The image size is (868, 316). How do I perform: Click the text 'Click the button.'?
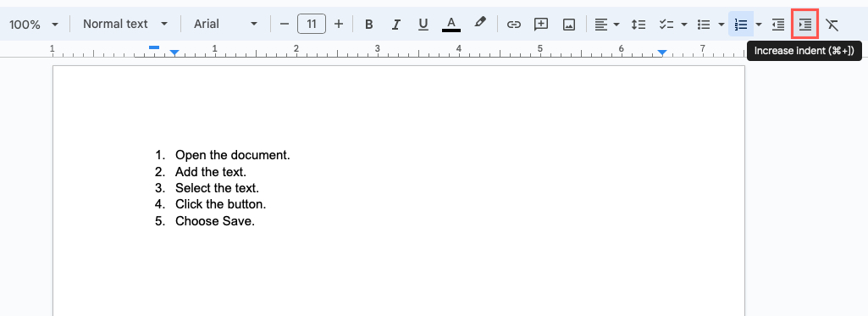(221, 204)
